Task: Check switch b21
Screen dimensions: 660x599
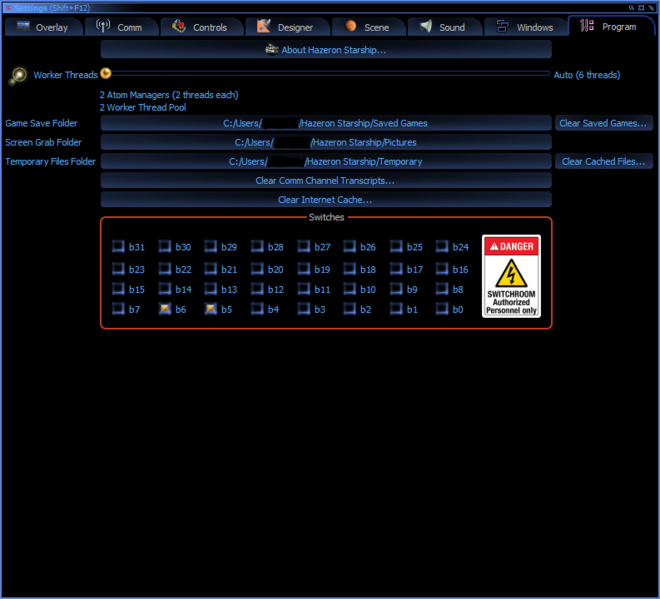Action: coord(210,269)
